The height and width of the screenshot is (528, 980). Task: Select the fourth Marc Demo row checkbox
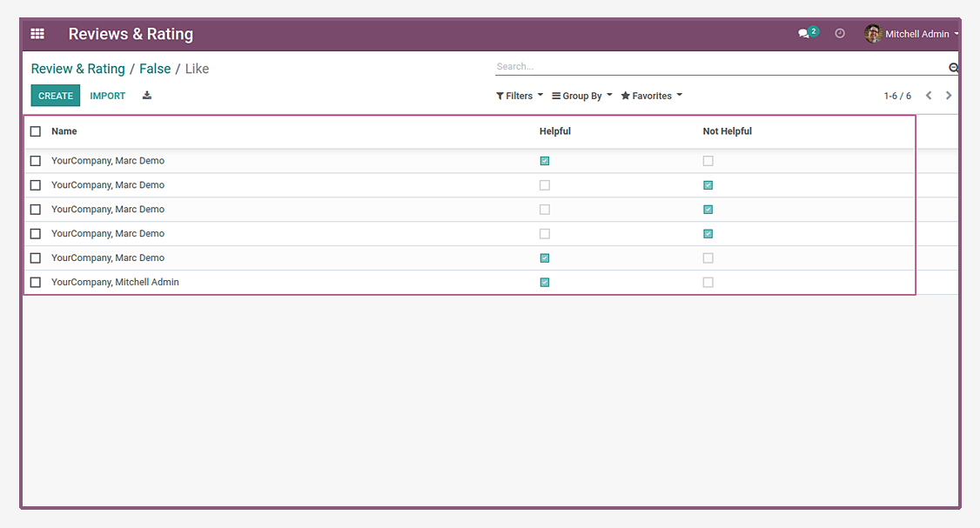pos(36,234)
